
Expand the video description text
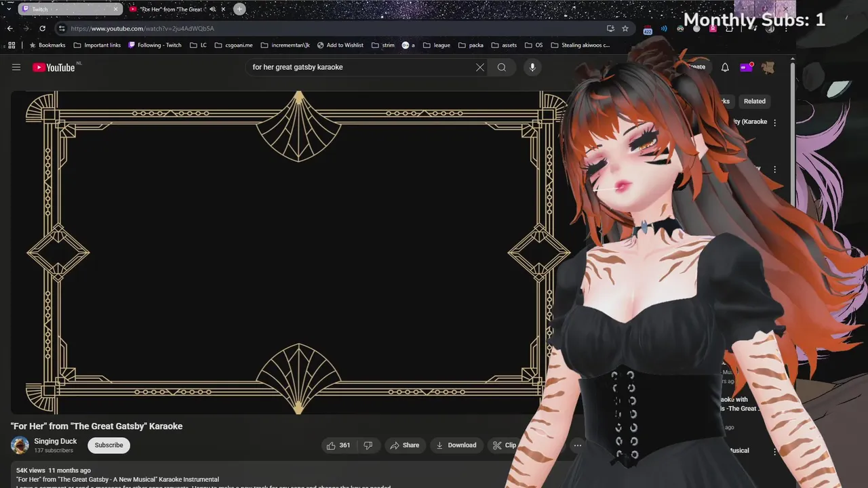[203, 479]
